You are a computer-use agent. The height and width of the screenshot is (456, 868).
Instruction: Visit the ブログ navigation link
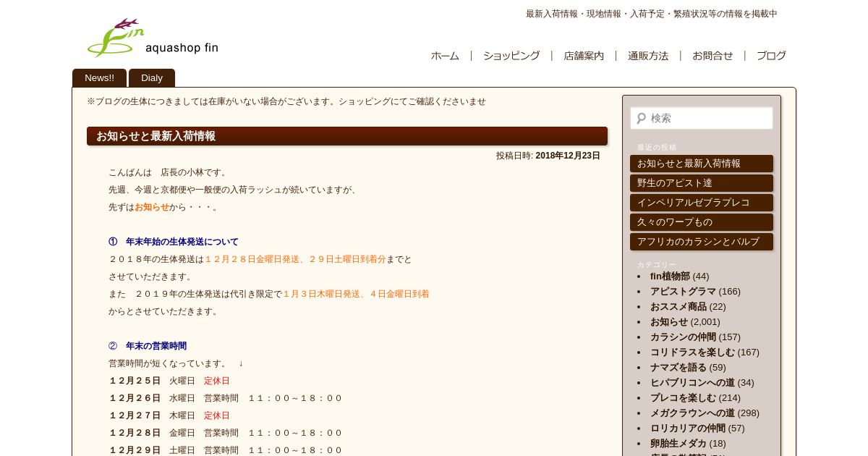pos(771,56)
